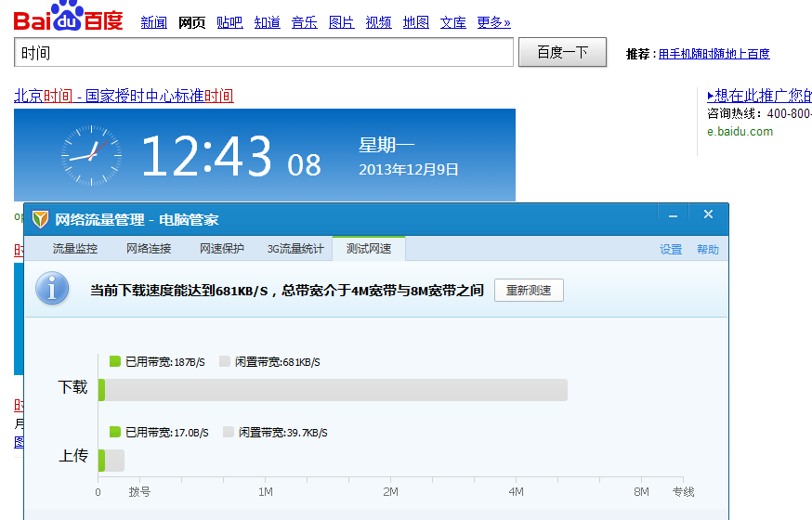This screenshot has width=812, height=520.
Task: Open the 流量监控 tab
Action: click(75, 249)
